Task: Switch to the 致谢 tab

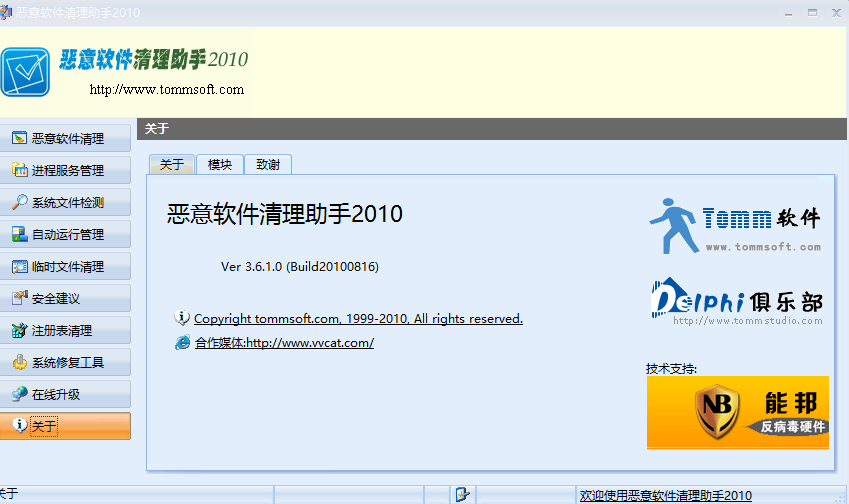Action: 268,165
